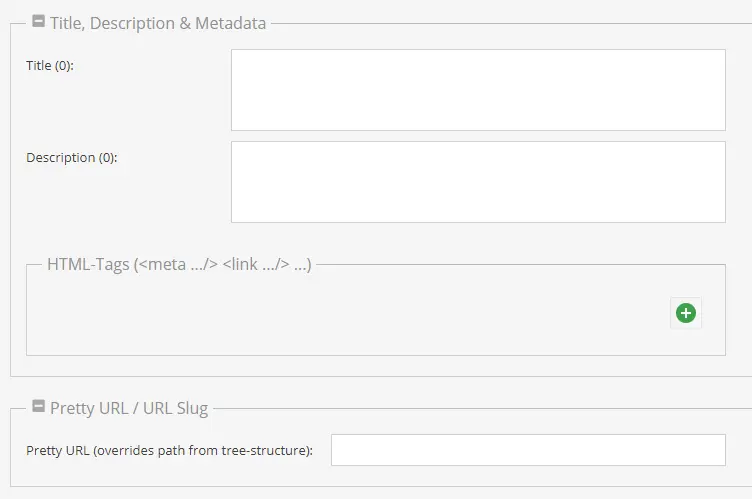
Task: Add a new HTML tag with green plus
Action: coord(686,313)
